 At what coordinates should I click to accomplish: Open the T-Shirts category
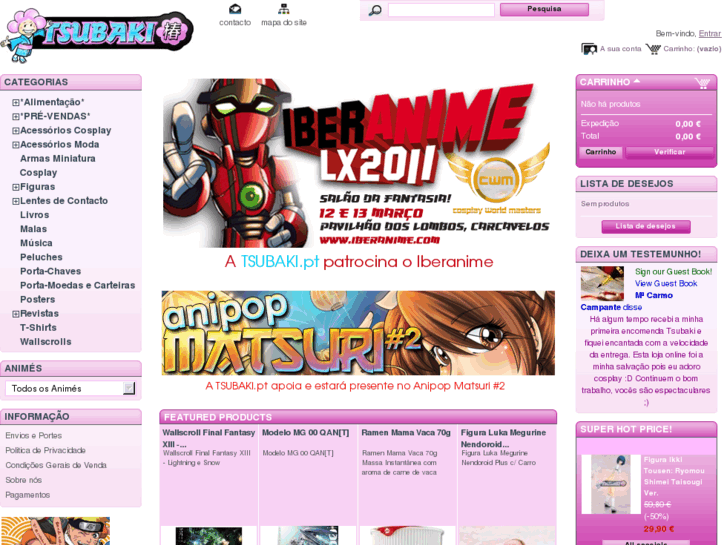(38, 327)
